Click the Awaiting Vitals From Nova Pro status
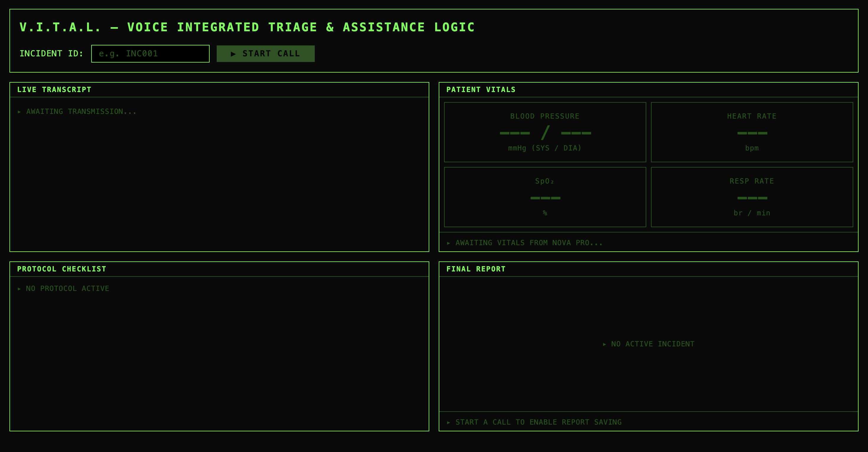The width and height of the screenshot is (868, 452). pyautogui.click(x=528, y=243)
